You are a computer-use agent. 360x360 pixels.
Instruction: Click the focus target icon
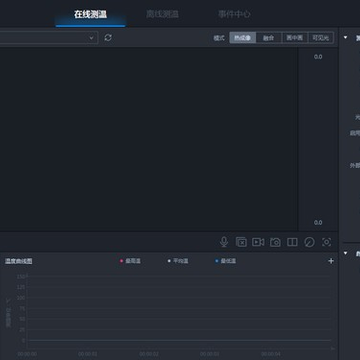326,242
